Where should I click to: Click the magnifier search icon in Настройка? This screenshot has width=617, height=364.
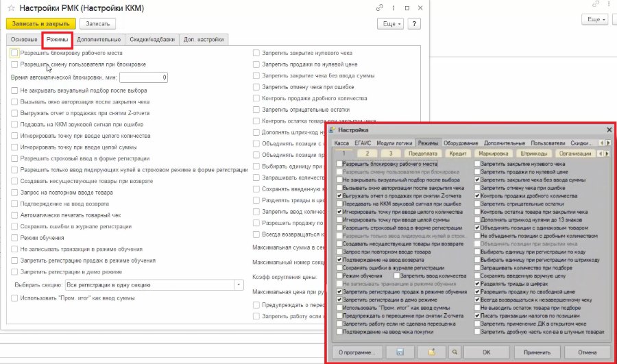click(x=455, y=352)
